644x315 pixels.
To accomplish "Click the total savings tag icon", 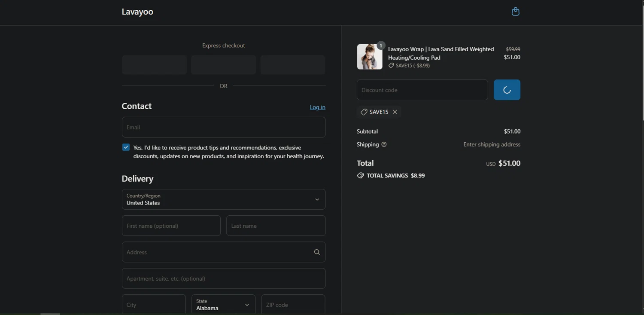I will pyautogui.click(x=360, y=175).
